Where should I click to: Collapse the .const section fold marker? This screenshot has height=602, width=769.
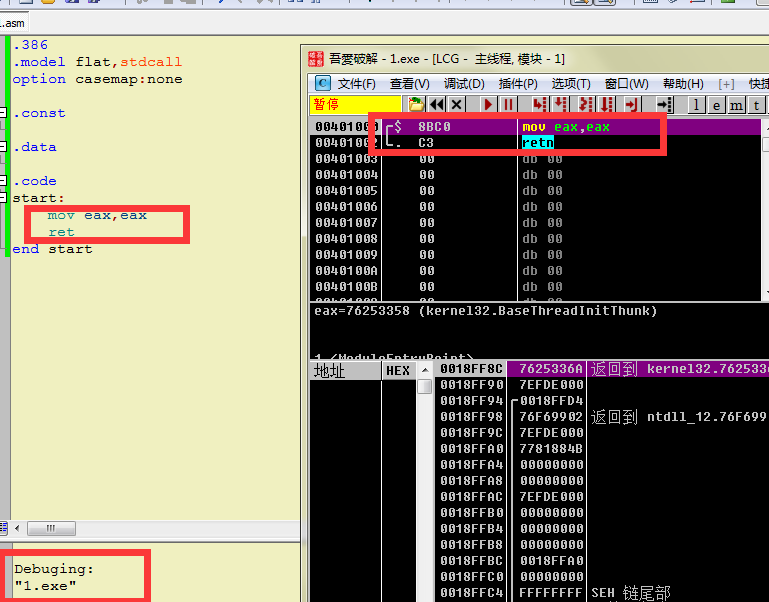pyautogui.click(x=3, y=113)
